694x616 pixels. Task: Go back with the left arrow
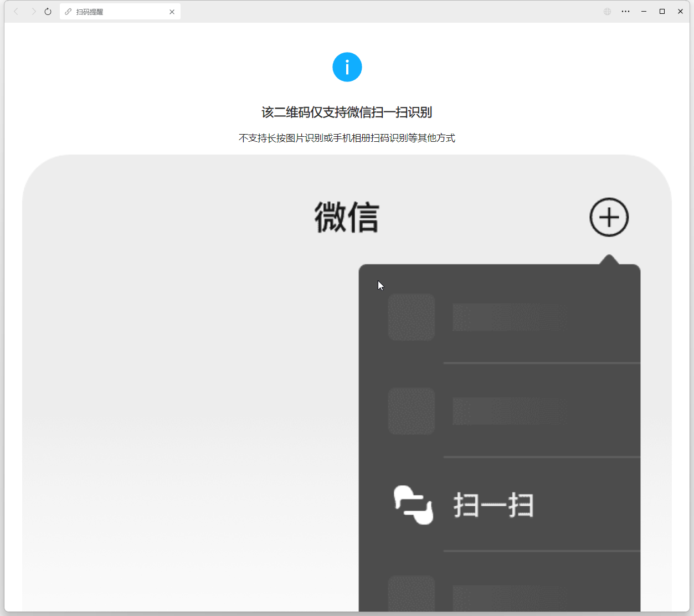(16, 12)
